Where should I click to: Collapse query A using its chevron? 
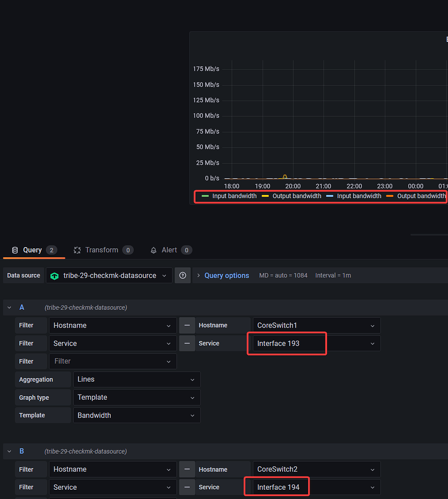pos(9,307)
